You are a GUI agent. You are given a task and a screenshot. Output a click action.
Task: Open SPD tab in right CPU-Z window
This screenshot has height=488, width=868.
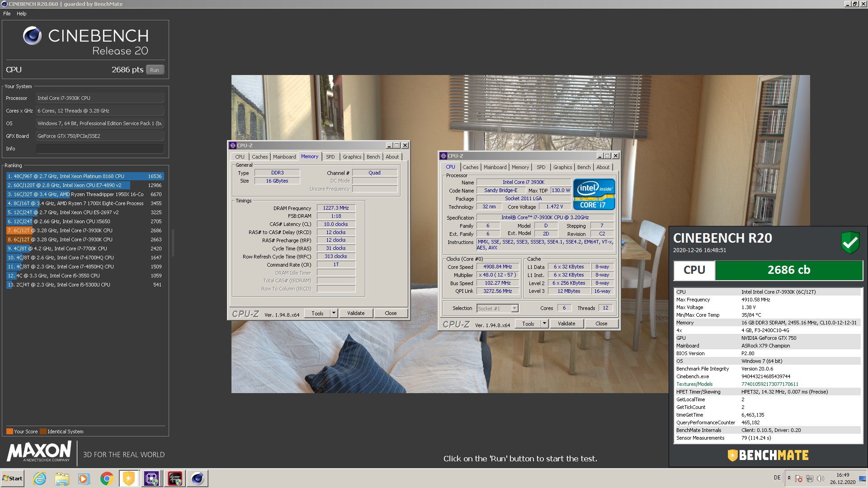541,167
